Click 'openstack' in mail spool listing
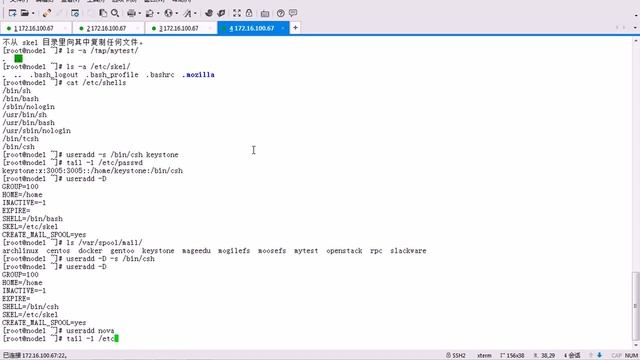 [344, 251]
